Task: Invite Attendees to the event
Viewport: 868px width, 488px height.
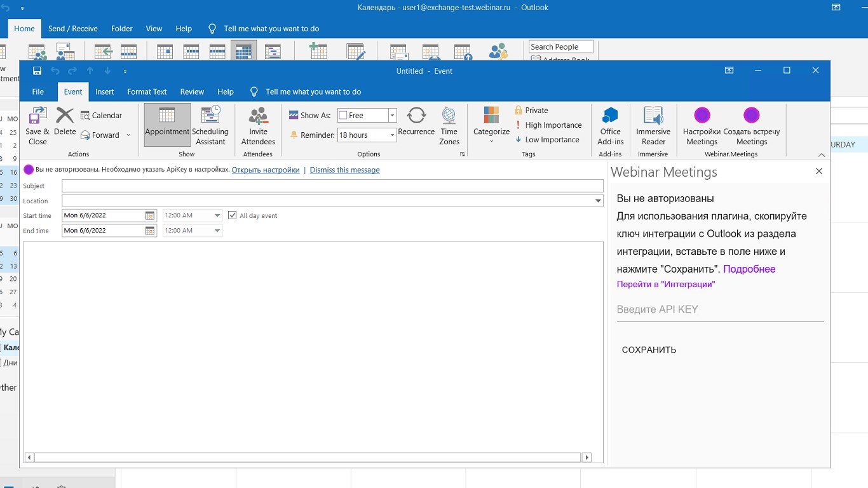Action: [x=258, y=125]
